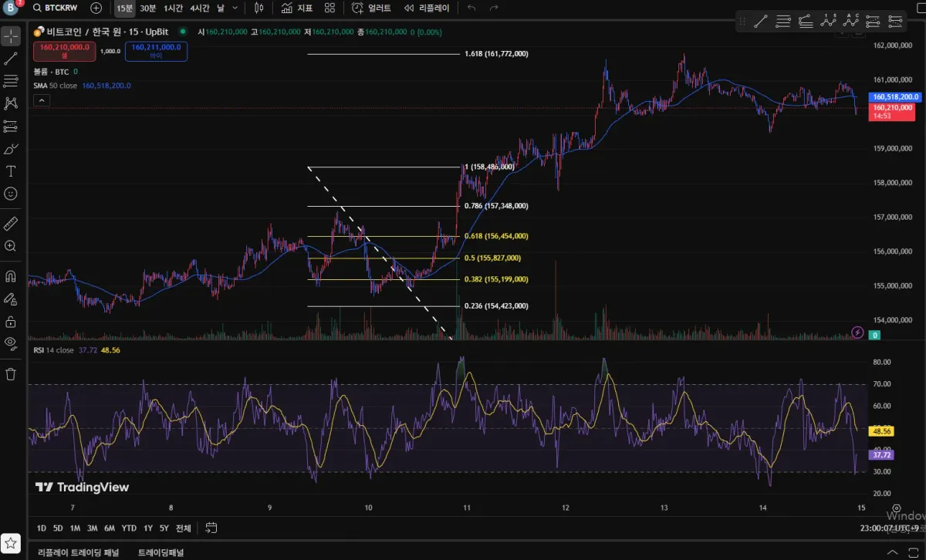
Task: Add symbol to compare with plus icon
Action: tap(96, 8)
